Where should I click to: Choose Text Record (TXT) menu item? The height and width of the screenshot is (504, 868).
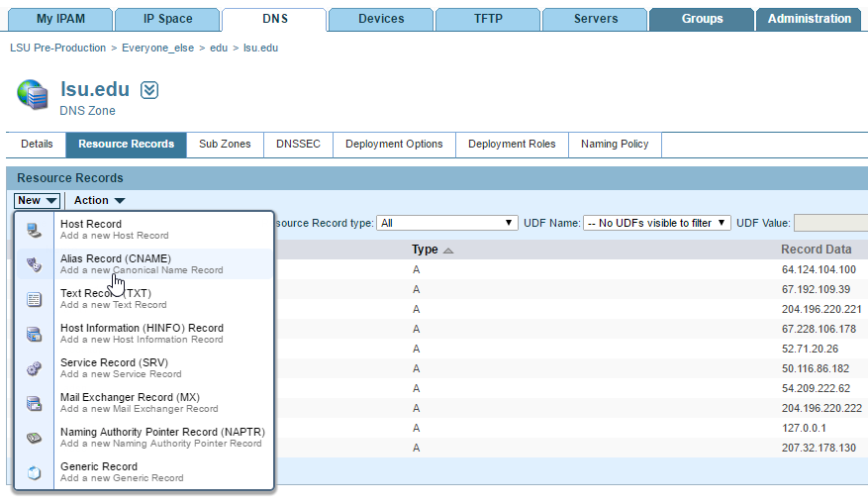pos(144,298)
